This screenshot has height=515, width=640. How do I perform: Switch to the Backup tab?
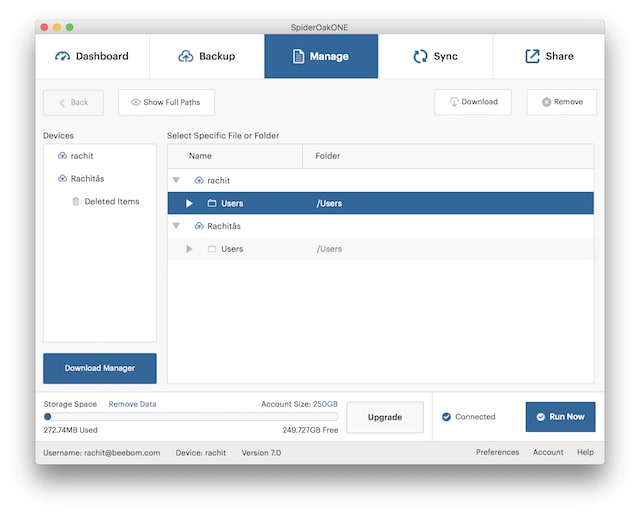(207, 56)
